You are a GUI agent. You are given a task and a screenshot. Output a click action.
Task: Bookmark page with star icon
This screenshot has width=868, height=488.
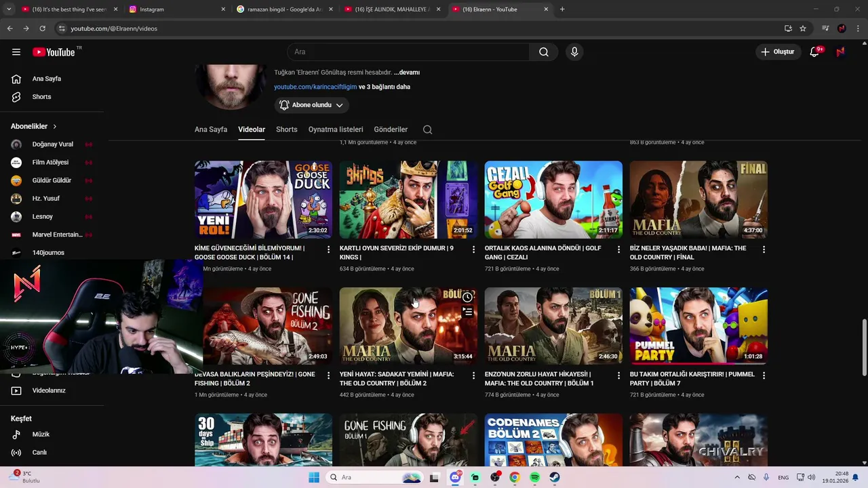point(803,28)
